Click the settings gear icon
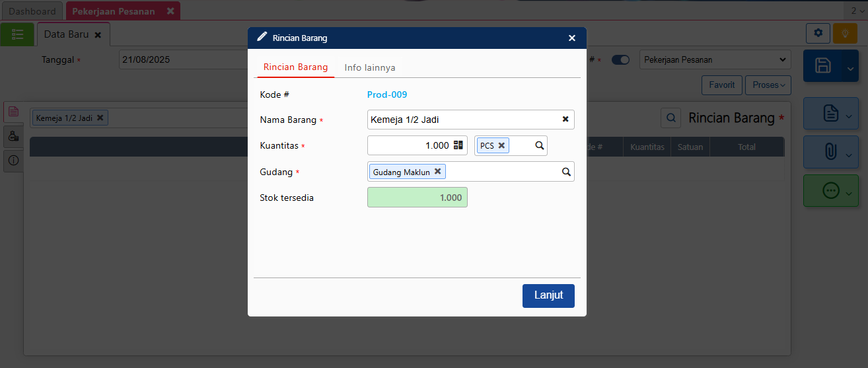The height and width of the screenshot is (368, 868). pyautogui.click(x=818, y=33)
